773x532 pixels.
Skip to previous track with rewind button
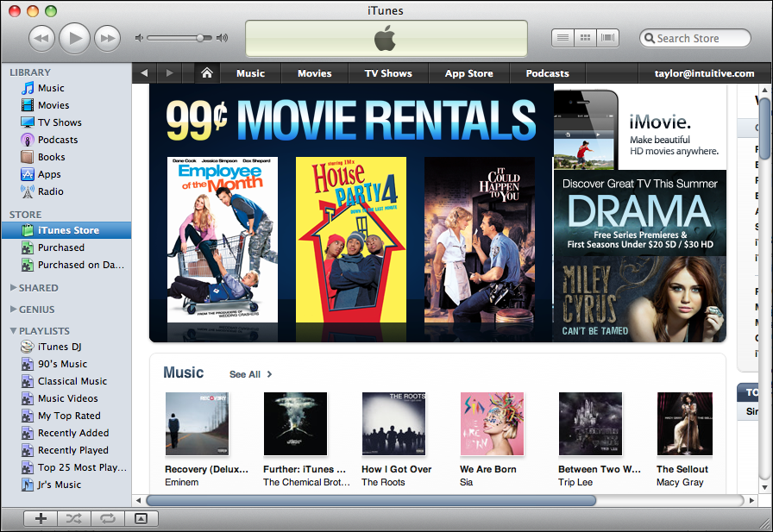(x=41, y=38)
